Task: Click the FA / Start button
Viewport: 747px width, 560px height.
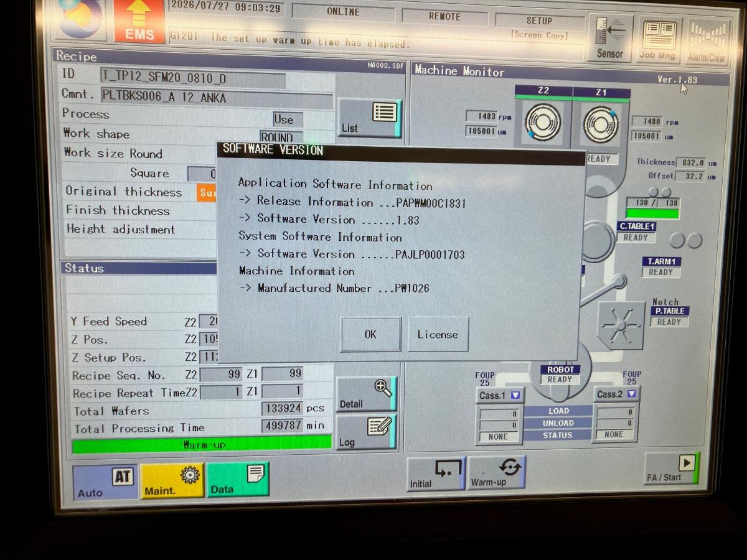Action: point(671,469)
